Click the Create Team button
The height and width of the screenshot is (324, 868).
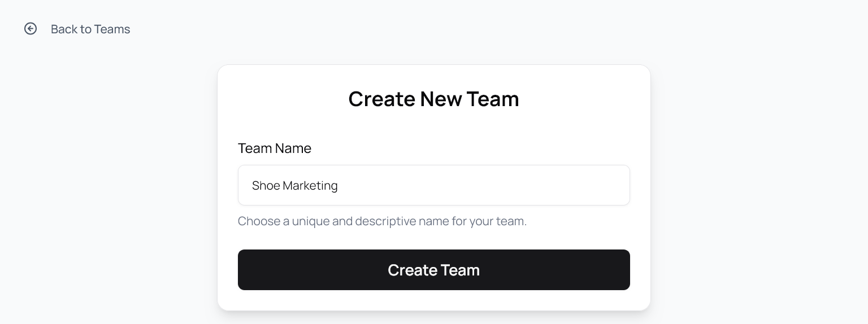(433, 270)
